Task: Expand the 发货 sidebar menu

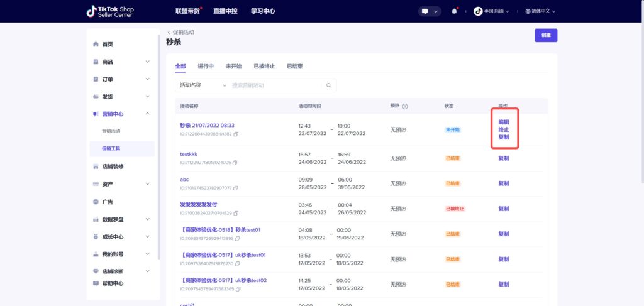Action: click(147, 96)
